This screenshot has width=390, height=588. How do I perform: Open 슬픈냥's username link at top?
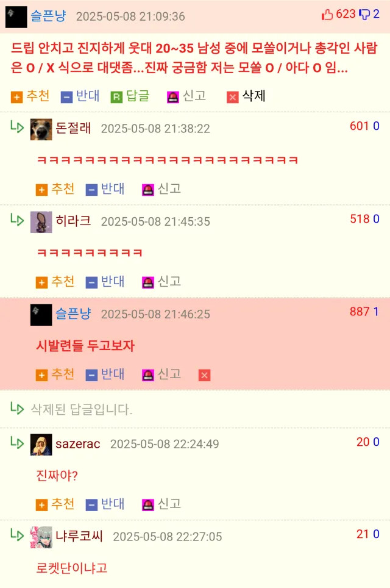48,16
